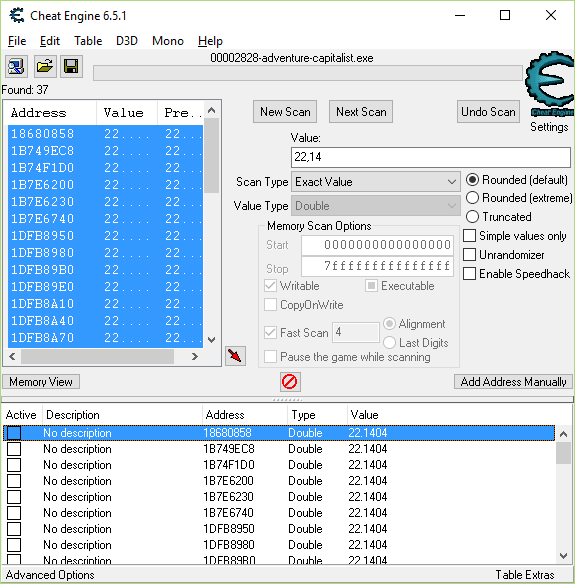Image resolution: width=575 pixels, height=584 pixels.
Task: Click the Undo Scan button
Action: point(488,111)
